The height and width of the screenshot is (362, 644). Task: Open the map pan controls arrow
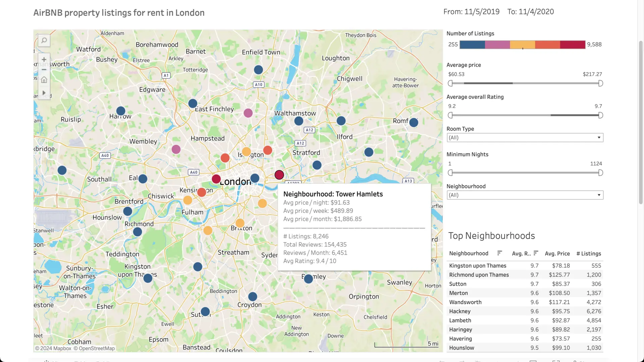[x=44, y=93]
